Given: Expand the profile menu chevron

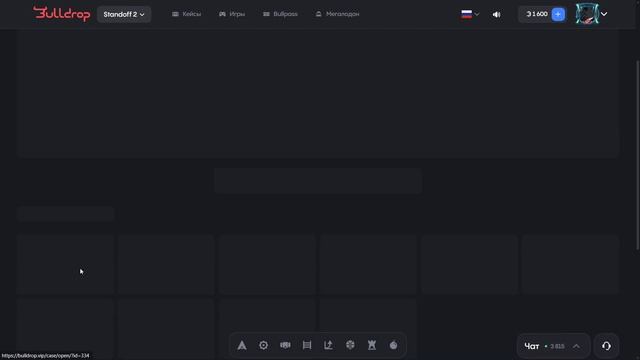Looking at the screenshot, I should point(604,14).
